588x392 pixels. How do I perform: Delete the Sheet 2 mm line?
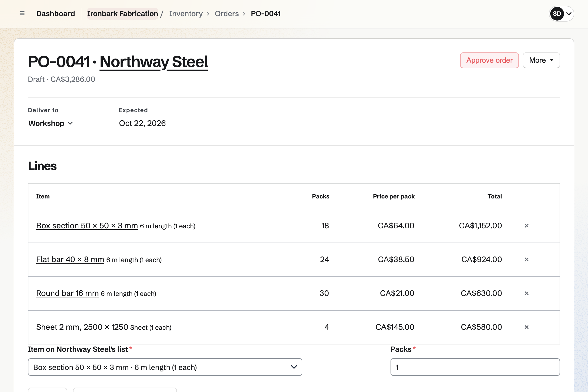pyautogui.click(x=527, y=327)
